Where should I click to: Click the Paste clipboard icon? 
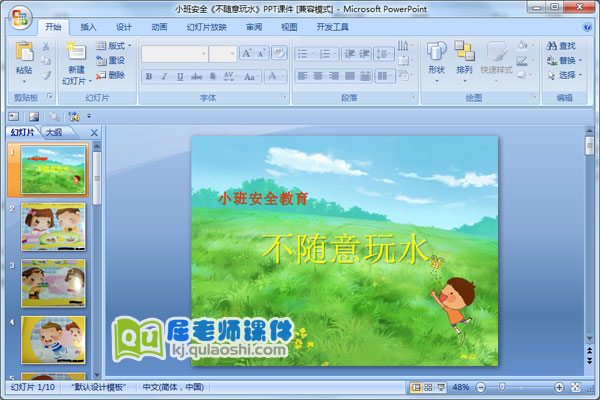(24, 52)
